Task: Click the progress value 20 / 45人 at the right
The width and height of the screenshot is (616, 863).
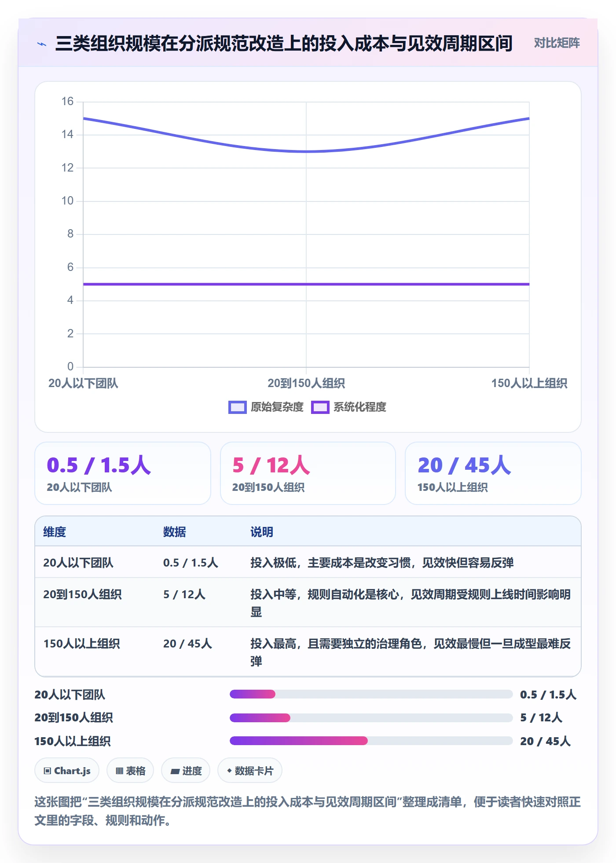Action: 545,741
